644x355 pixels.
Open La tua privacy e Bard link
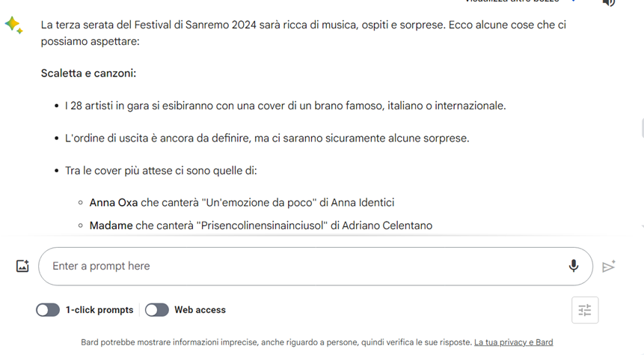[513, 342]
